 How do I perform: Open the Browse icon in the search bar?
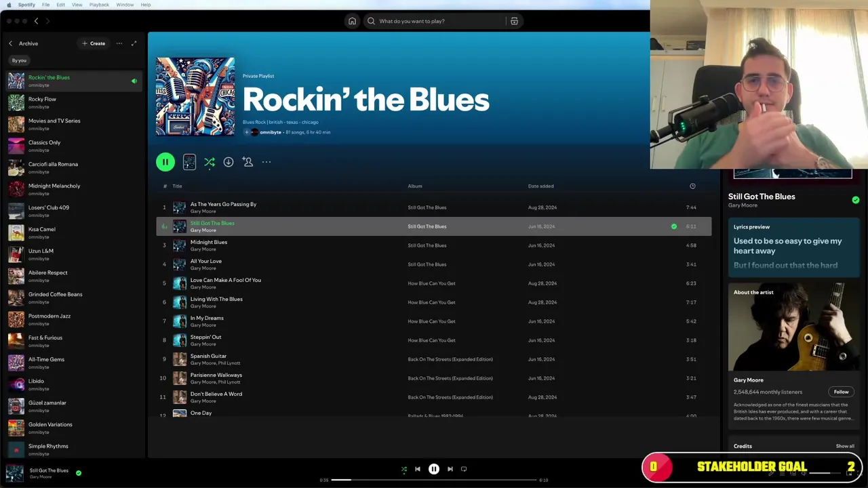click(x=514, y=21)
